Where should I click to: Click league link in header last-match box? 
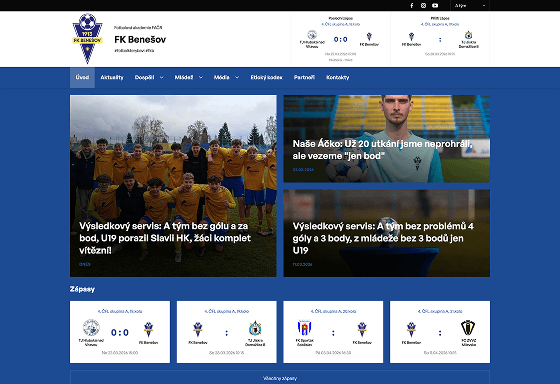point(340,24)
